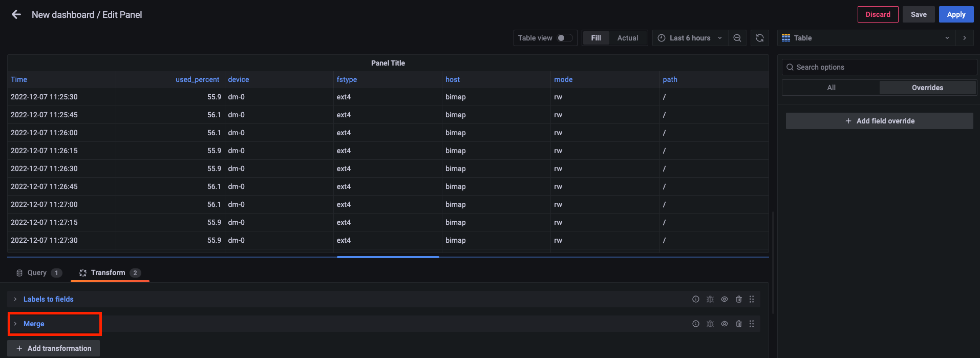980x358 pixels.
Task: Select Fill display mode
Action: click(x=596, y=38)
